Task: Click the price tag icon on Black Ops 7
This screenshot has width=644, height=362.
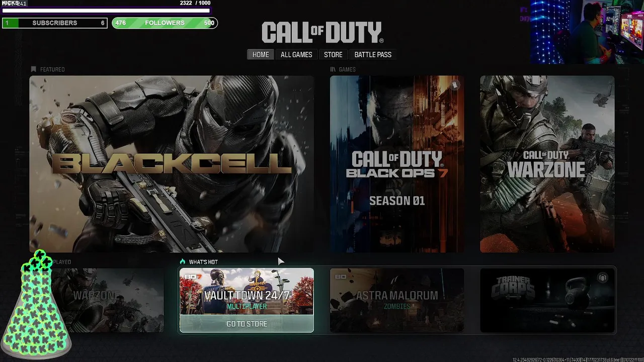Action: pos(455,85)
